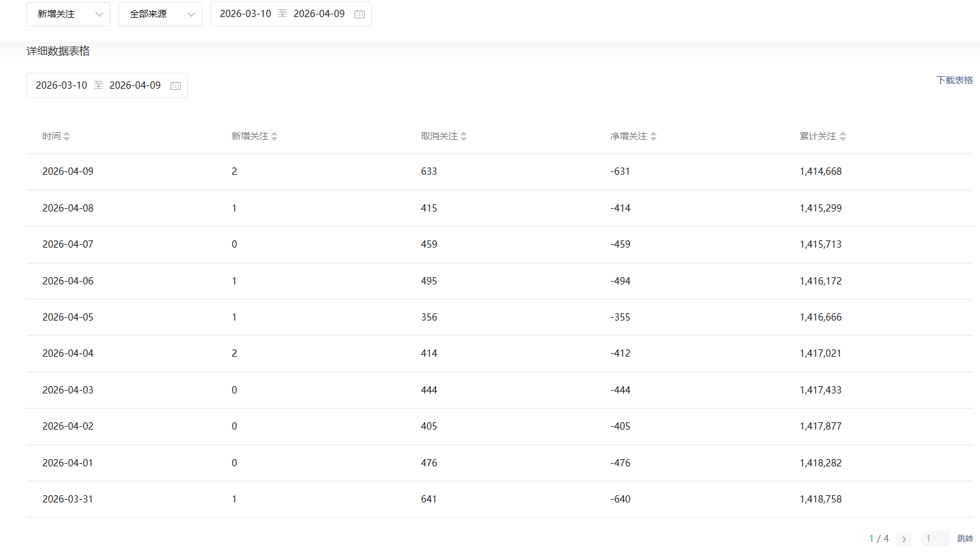The image size is (980, 557).
Task: Click table picker start date 2026-03-10
Action: pyautogui.click(x=61, y=85)
